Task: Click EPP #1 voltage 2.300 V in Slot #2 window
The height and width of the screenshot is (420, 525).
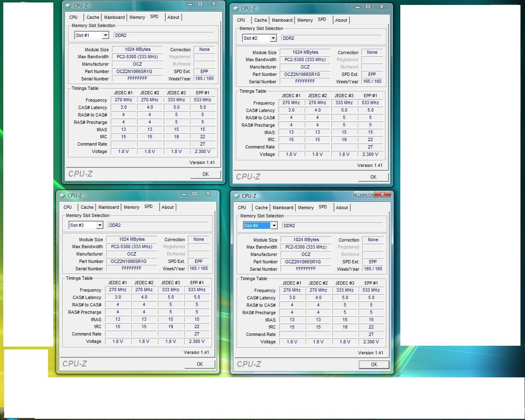Action: [370, 154]
